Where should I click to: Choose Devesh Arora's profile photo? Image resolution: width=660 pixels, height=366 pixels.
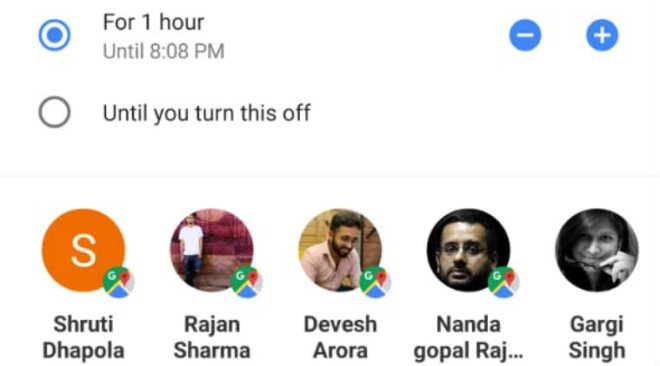[x=340, y=250]
